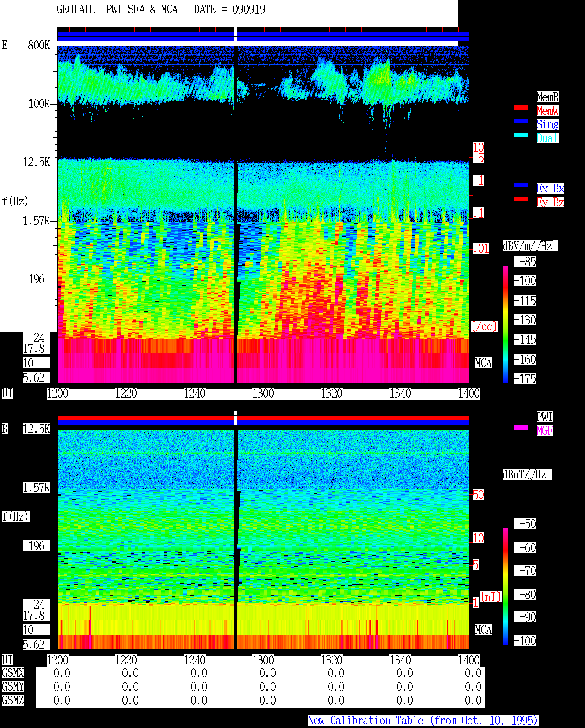Click the 1.57K label on the B panel
This screenshot has height=728, width=585.
[x=37, y=487]
